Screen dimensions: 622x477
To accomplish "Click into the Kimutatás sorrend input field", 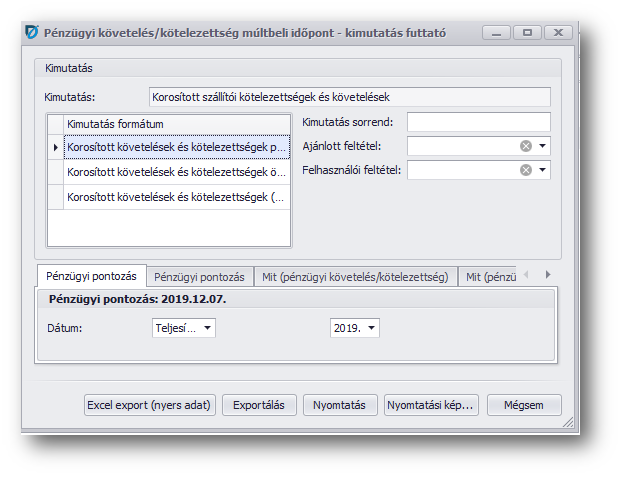I will (x=478, y=122).
